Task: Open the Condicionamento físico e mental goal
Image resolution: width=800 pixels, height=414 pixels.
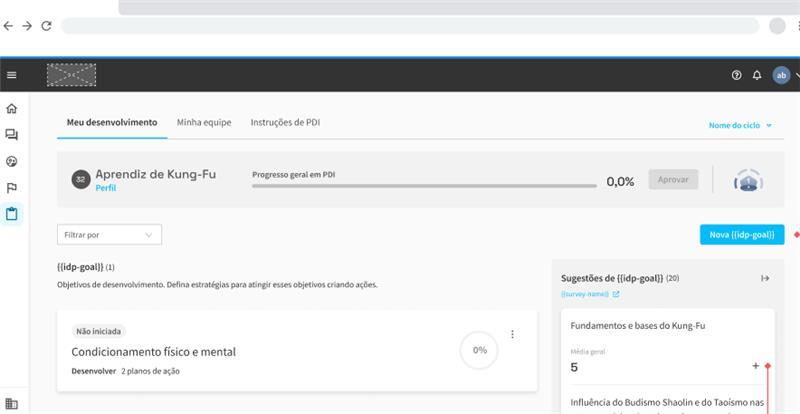Action: click(x=153, y=352)
